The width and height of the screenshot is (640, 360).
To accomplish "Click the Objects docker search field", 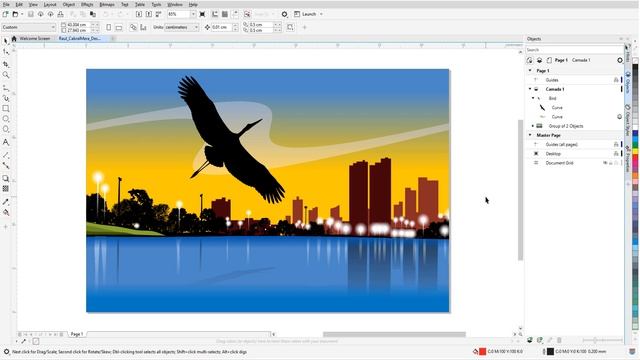I will coord(574,50).
